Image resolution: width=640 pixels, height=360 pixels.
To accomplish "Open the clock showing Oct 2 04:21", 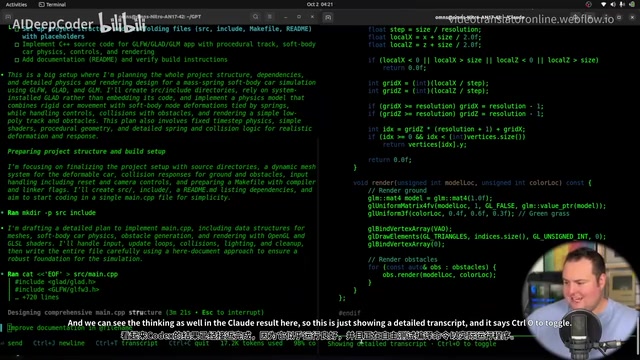I will [320, 4].
